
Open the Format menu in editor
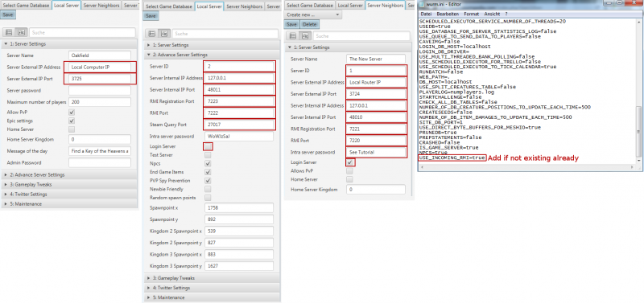tap(471, 14)
